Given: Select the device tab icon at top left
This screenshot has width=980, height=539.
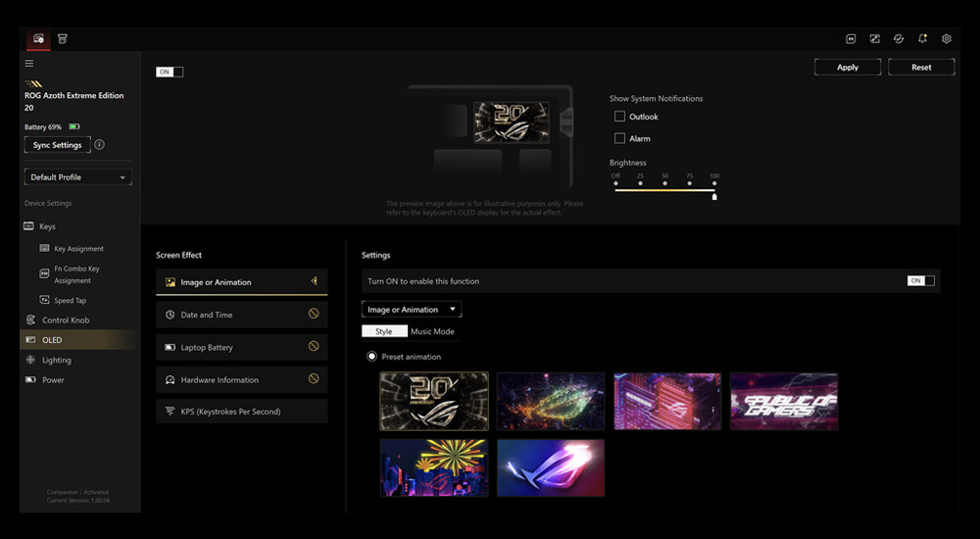Looking at the screenshot, I should (x=39, y=39).
